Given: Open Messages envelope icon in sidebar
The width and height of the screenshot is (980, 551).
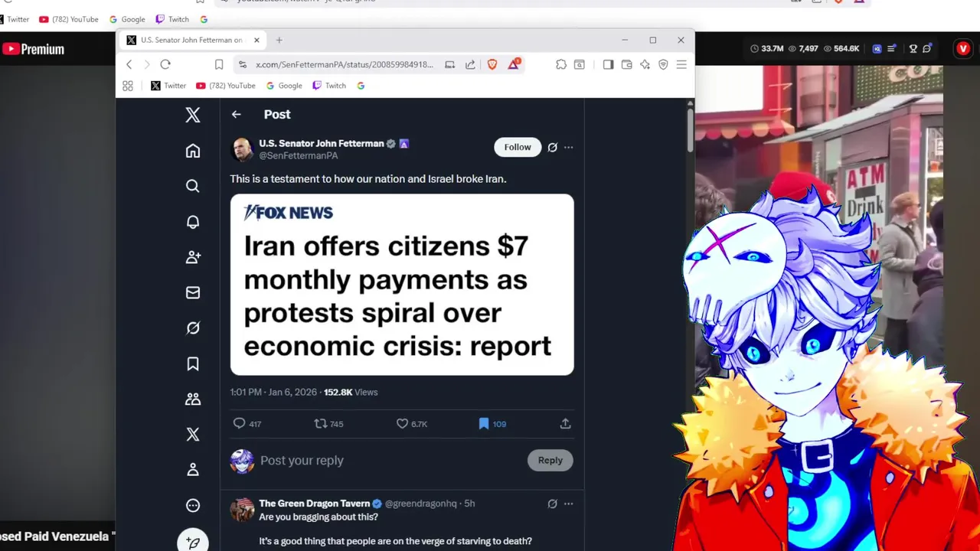Looking at the screenshot, I should (x=193, y=292).
